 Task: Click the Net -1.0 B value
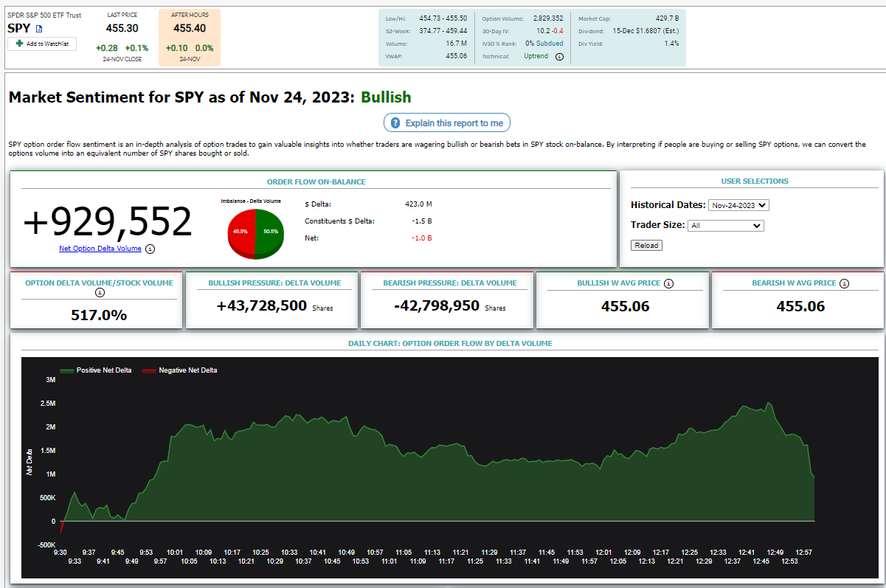[423, 238]
